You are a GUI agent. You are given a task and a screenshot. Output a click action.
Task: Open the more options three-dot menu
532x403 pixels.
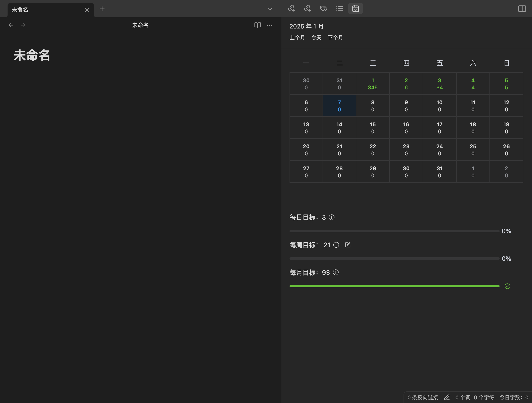click(x=270, y=25)
